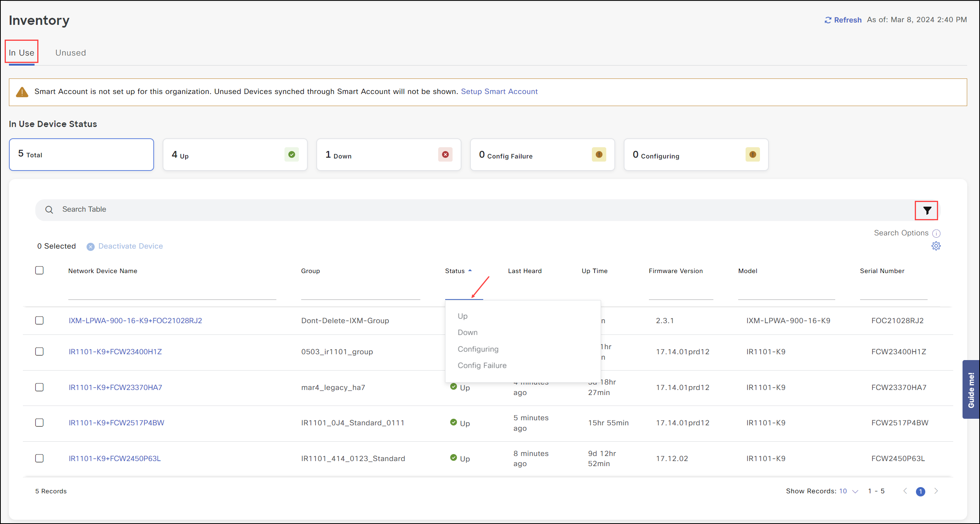Click group cell Dont-Delete-IXM-Group
The image size is (980, 524).
coord(345,320)
